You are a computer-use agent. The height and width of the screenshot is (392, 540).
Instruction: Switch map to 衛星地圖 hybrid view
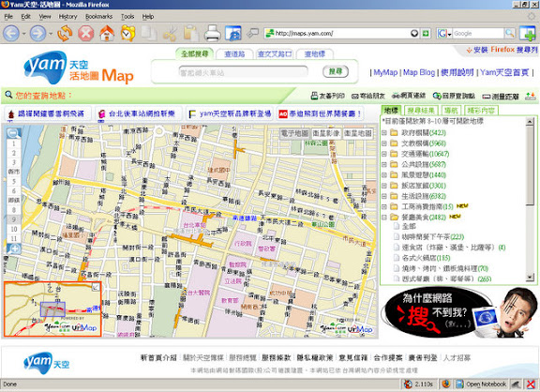pyautogui.click(x=358, y=134)
